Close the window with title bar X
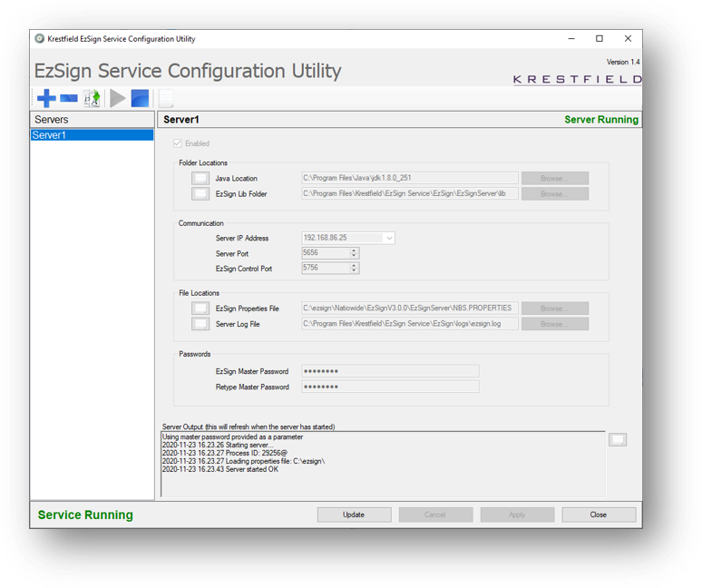Image resolution: width=702 pixels, height=588 pixels. tap(629, 38)
